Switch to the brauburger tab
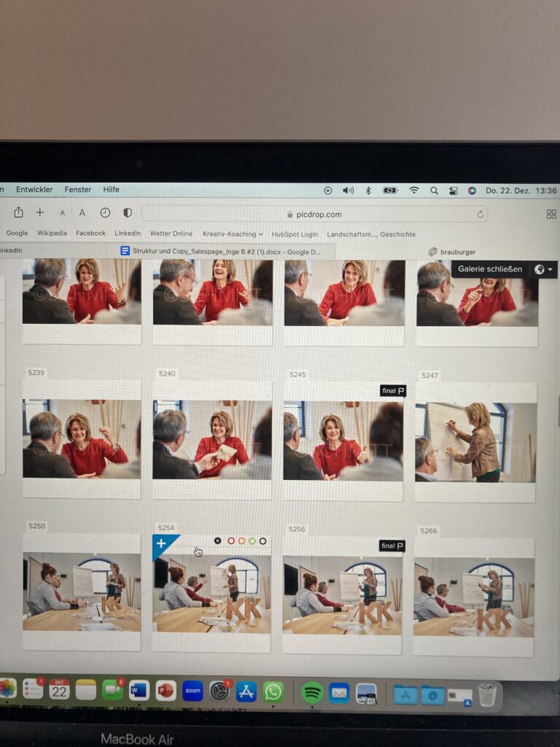The width and height of the screenshot is (560, 747). pos(451,252)
